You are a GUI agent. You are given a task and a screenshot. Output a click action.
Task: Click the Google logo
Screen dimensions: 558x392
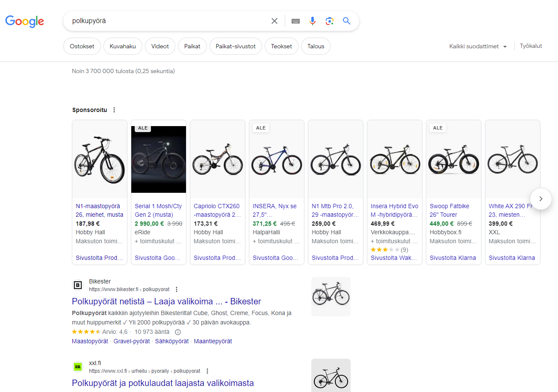(x=24, y=21)
